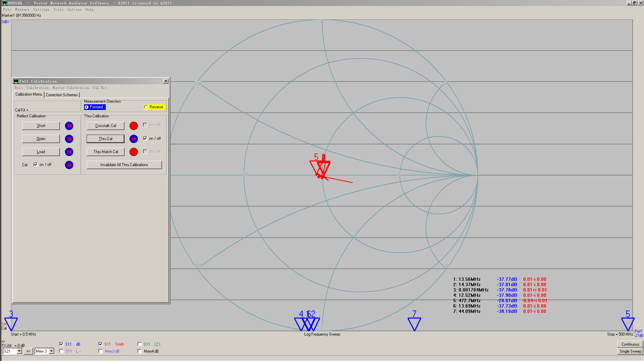The width and height of the screenshot is (644, 361).
Task: Click the Marker1 @13560000 Hz readout
Action: [21, 15]
